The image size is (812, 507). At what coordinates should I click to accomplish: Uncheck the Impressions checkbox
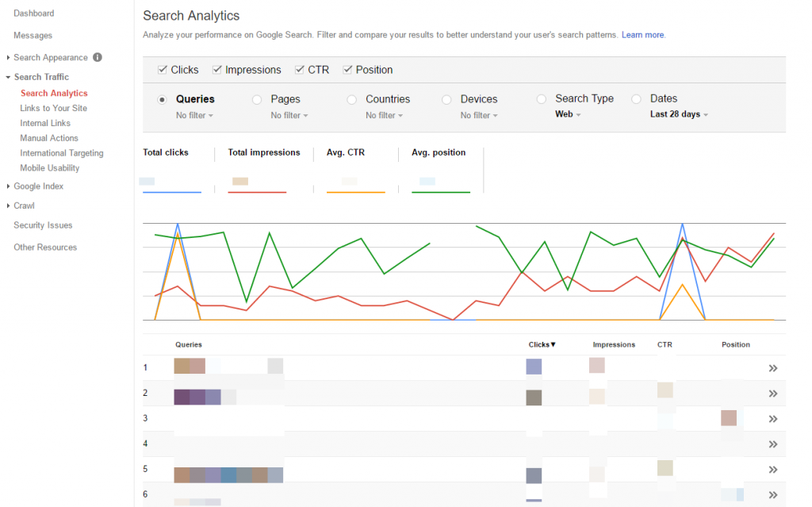tap(217, 69)
